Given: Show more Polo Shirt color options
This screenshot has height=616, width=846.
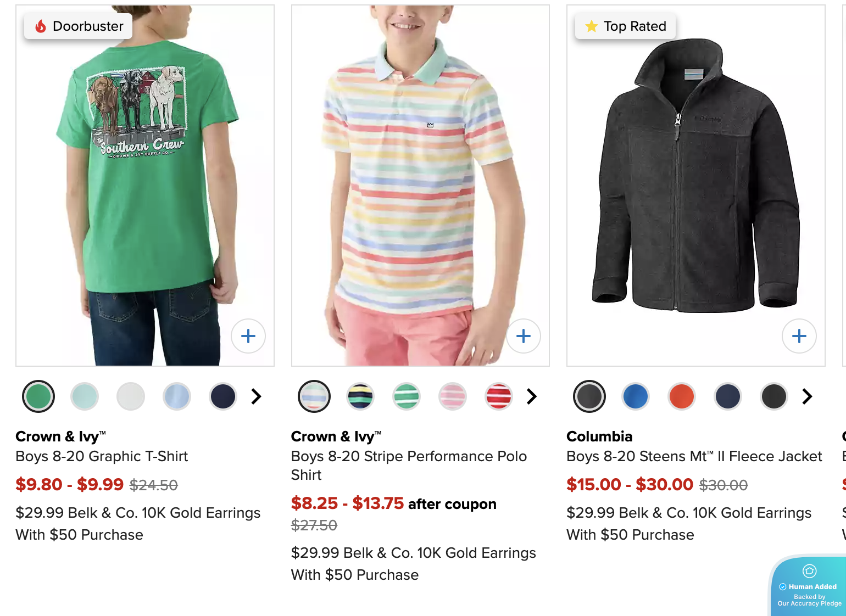Looking at the screenshot, I should pos(532,396).
